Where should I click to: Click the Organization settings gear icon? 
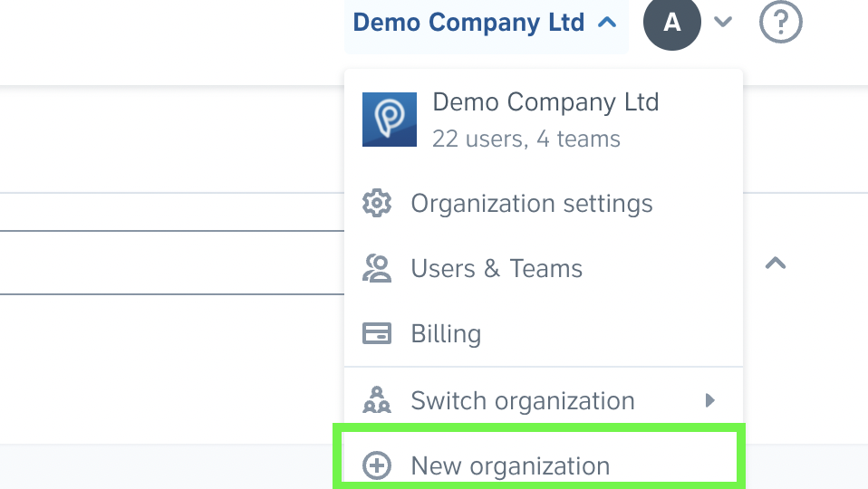pyautogui.click(x=377, y=203)
